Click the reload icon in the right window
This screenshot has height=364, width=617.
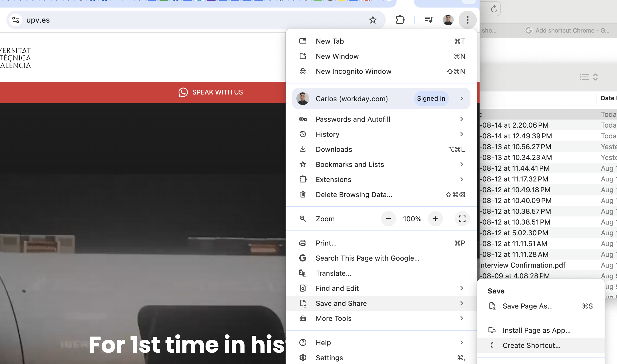pyautogui.click(x=494, y=8)
